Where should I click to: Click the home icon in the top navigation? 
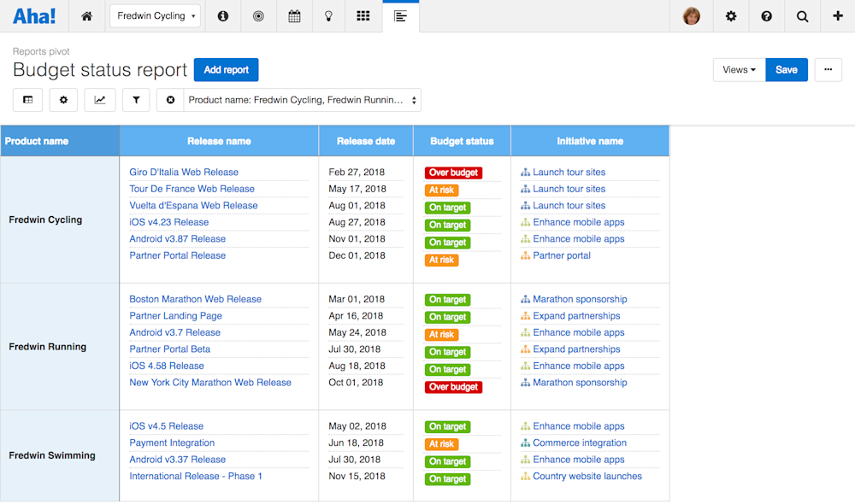[86, 15]
